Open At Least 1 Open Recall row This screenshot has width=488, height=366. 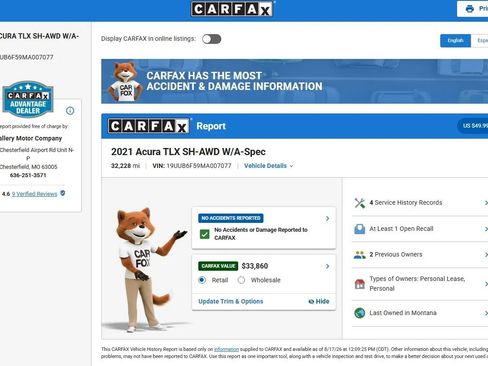[x=420, y=229]
